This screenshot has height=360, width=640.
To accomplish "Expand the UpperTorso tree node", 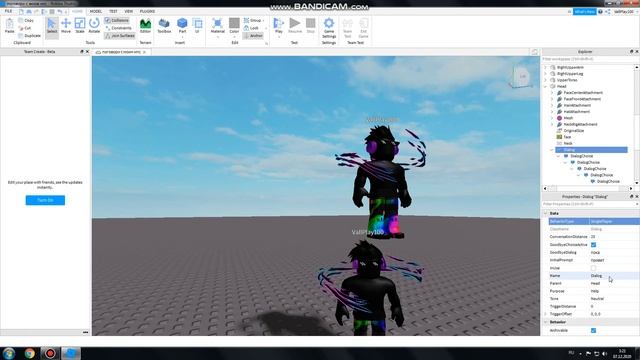I will click(x=546, y=80).
